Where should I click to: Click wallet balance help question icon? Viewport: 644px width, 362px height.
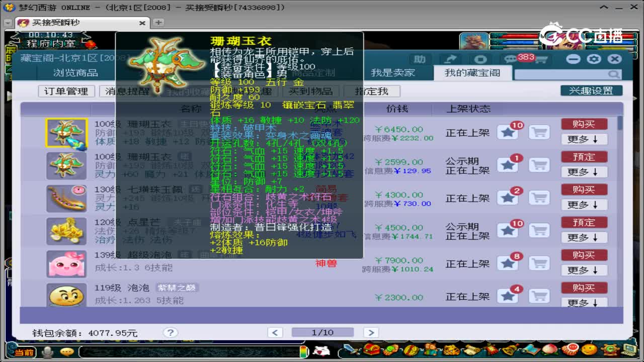point(170,332)
